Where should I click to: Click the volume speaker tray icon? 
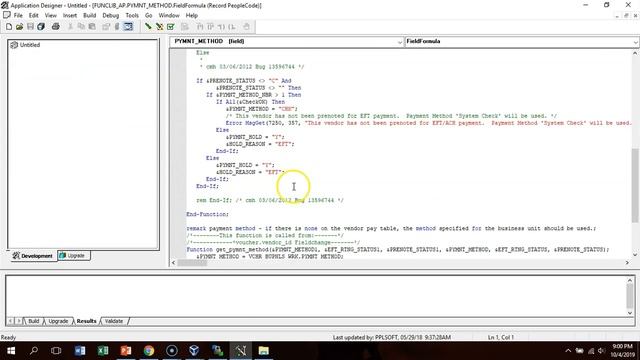pyautogui.click(x=602, y=351)
